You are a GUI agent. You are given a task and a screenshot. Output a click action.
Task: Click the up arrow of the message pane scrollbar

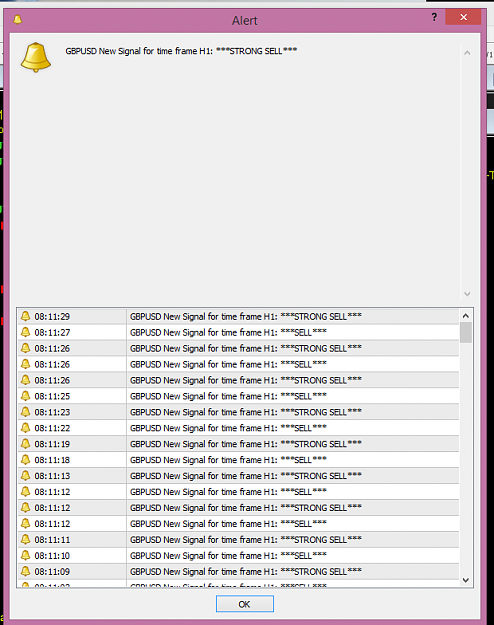tap(467, 53)
